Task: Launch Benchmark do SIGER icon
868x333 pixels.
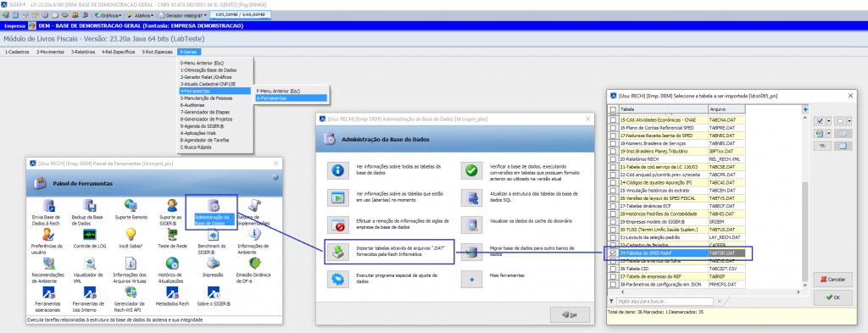Action: [214, 235]
